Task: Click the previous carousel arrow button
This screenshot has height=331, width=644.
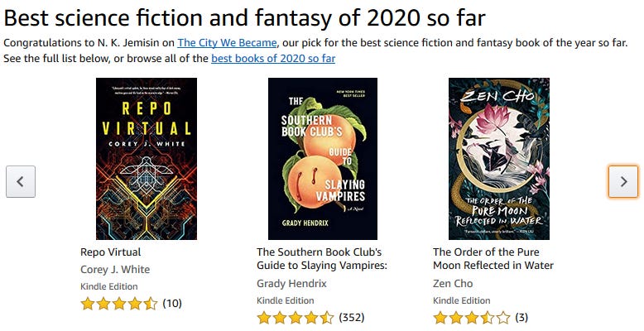Action: (x=21, y=181)
